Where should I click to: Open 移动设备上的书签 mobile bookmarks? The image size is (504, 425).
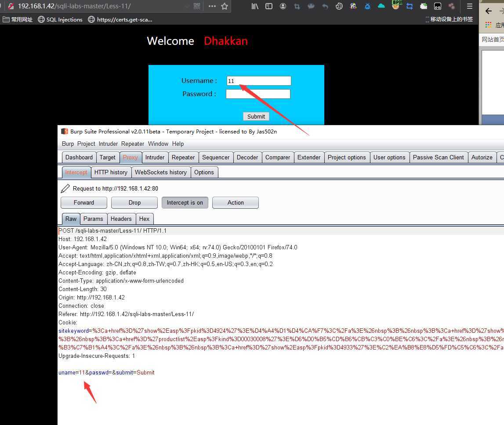[449, 19]
